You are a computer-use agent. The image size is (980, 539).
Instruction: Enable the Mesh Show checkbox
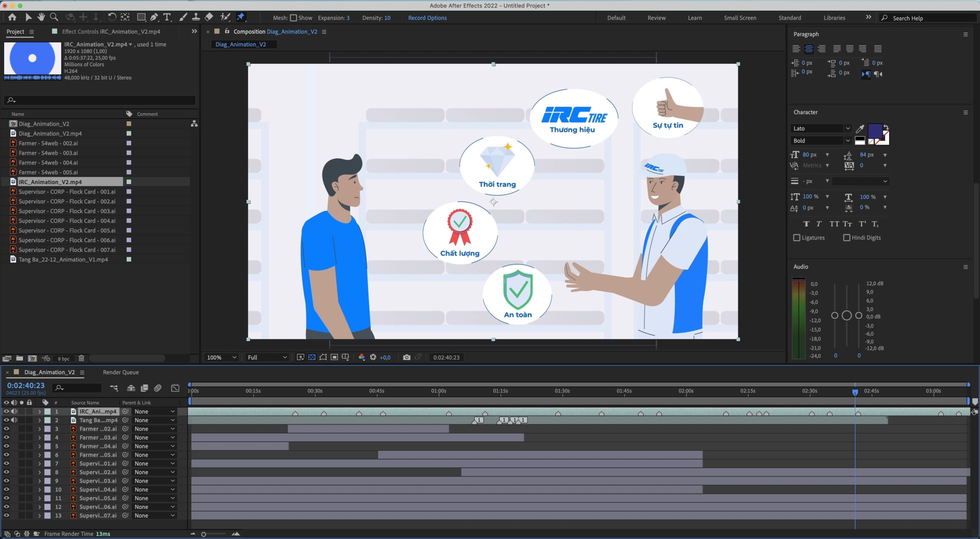294,18
